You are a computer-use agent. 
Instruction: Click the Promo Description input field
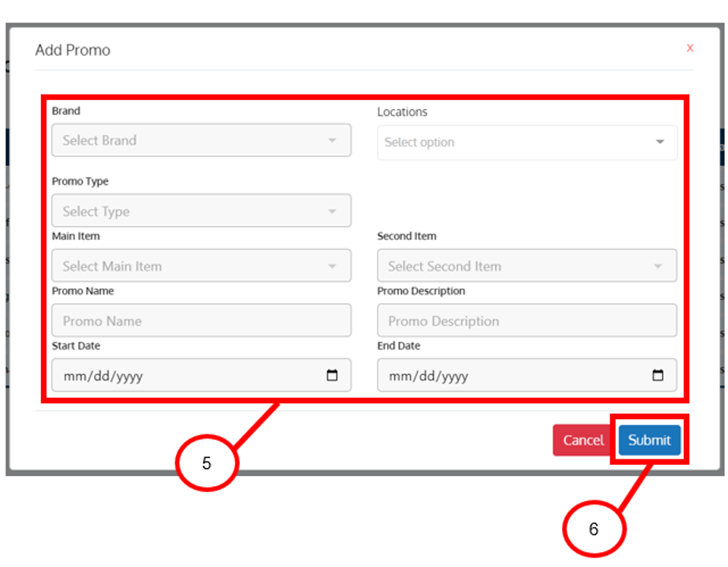527,321
